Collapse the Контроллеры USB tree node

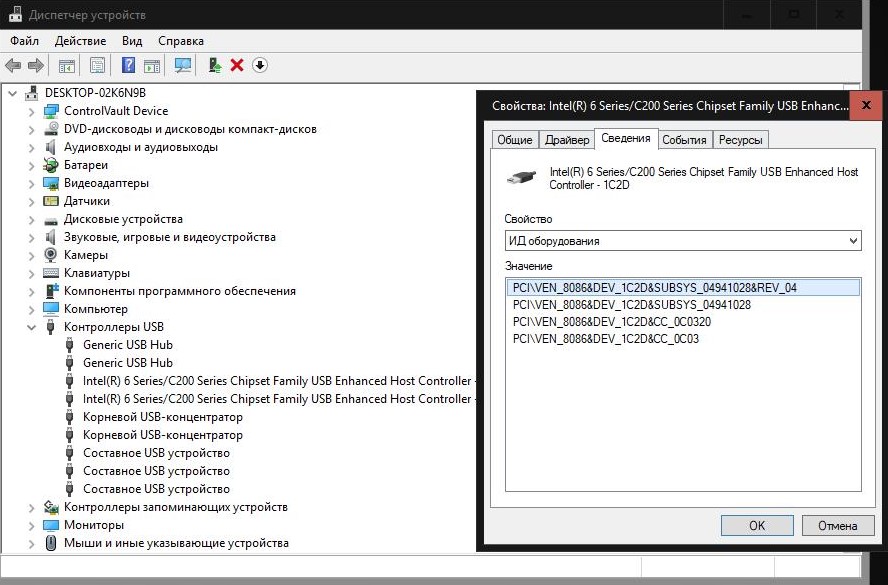coord(31,327)
